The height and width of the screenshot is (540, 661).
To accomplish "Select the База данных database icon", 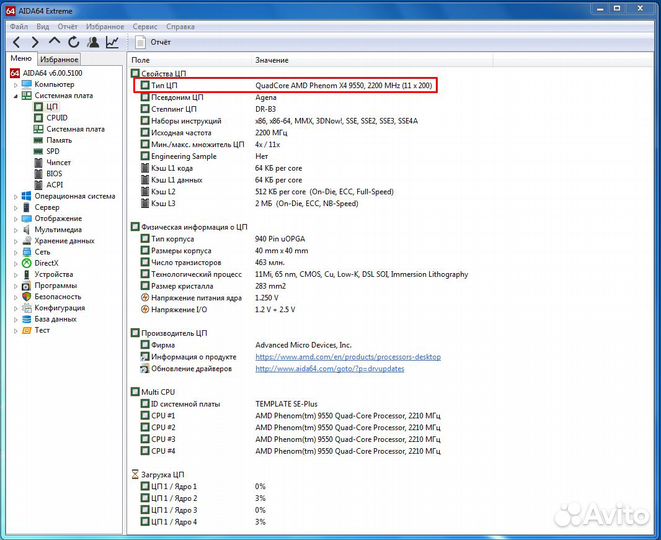I will coord(27,319).
